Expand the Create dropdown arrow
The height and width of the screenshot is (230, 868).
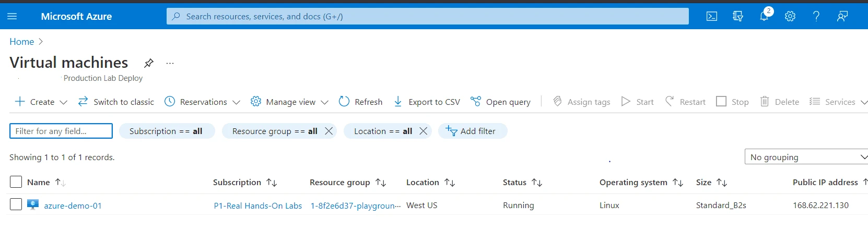click(64, 102)
